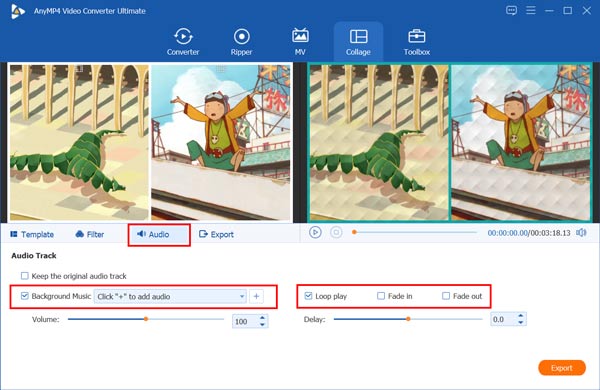Viewport: 600px width, 390px height.
Task: Minimize the application window
Action: pyautogui.click(x=549, y=11)
